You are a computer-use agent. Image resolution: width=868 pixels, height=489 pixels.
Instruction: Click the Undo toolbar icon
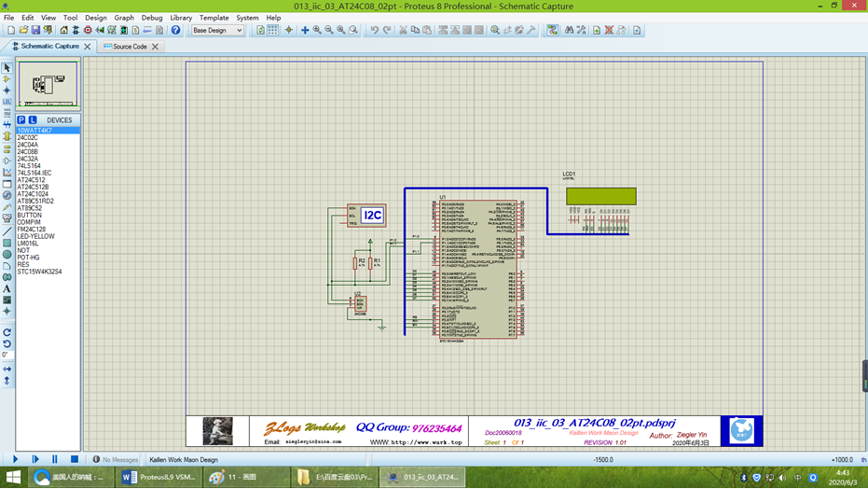pos(375,30)
